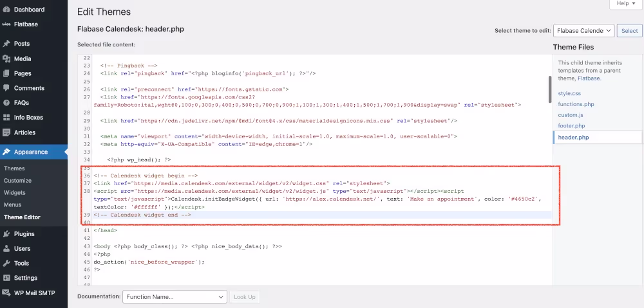The width and height of the screenshot is (644, 308).
Task: Click the Flabase Calendesk: header.php title
Action: click(131, 29)
